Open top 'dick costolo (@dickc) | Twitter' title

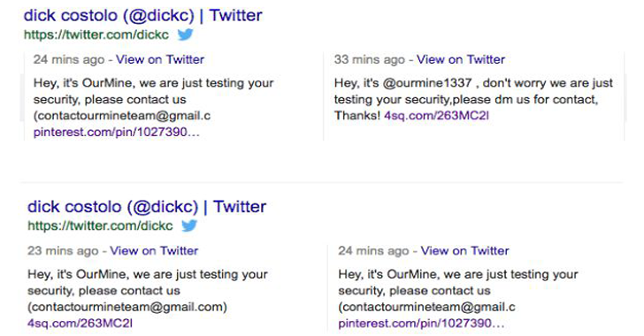click(x=143, y=16)
